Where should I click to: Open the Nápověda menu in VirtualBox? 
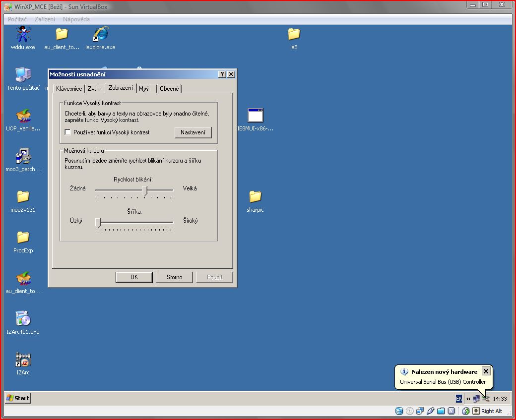[x=76, y=19]
